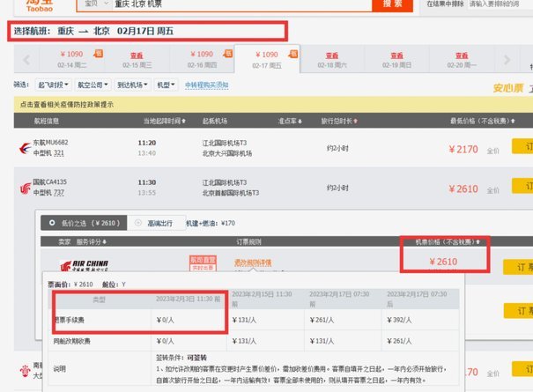Screen dimensions: 533x392
Task: Click the 机建+燃油: ¥170 text
Action: pos(211,223)
